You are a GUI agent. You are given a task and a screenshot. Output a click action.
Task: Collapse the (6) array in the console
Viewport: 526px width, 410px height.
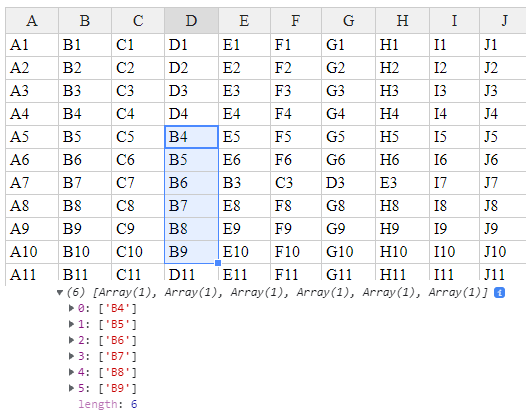(60, 293)
